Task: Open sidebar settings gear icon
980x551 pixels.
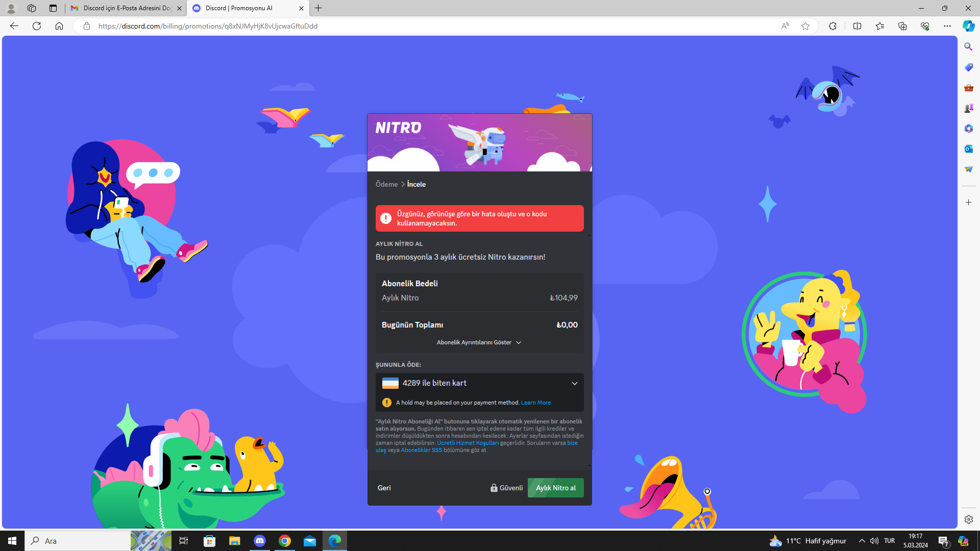Action: pos(968,519)
